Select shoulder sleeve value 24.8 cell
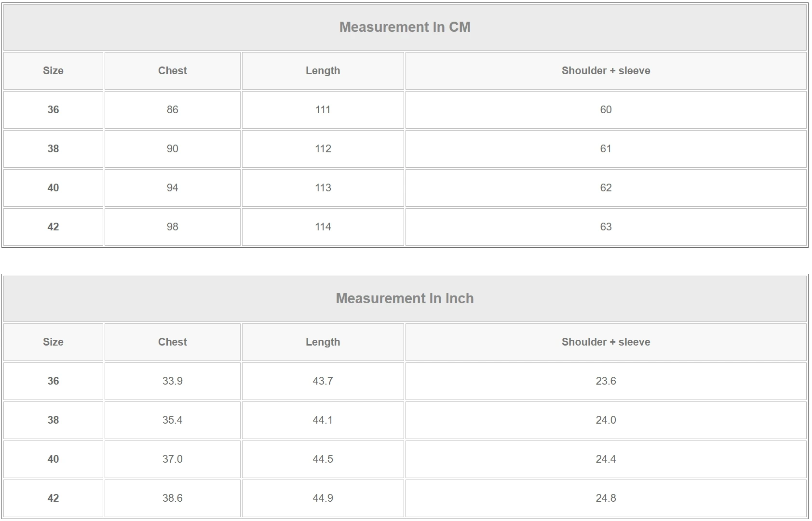This screenshot has width=812, height=521. (606, 498)
